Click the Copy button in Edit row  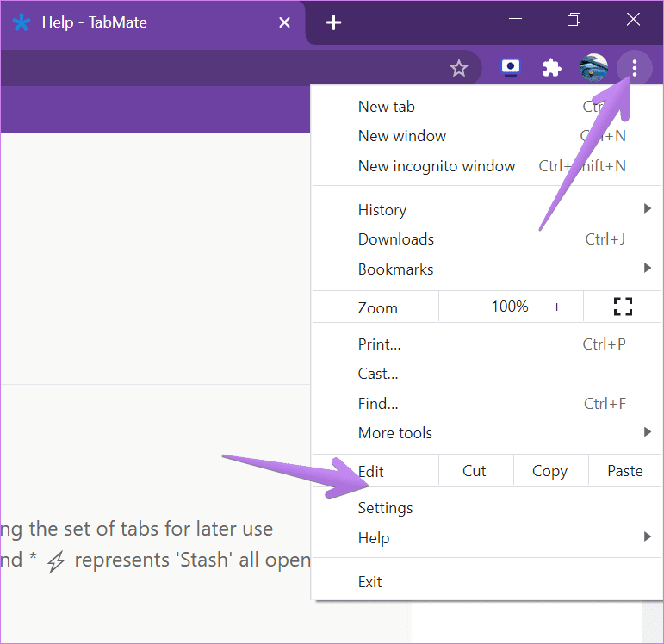pos(550,471)
